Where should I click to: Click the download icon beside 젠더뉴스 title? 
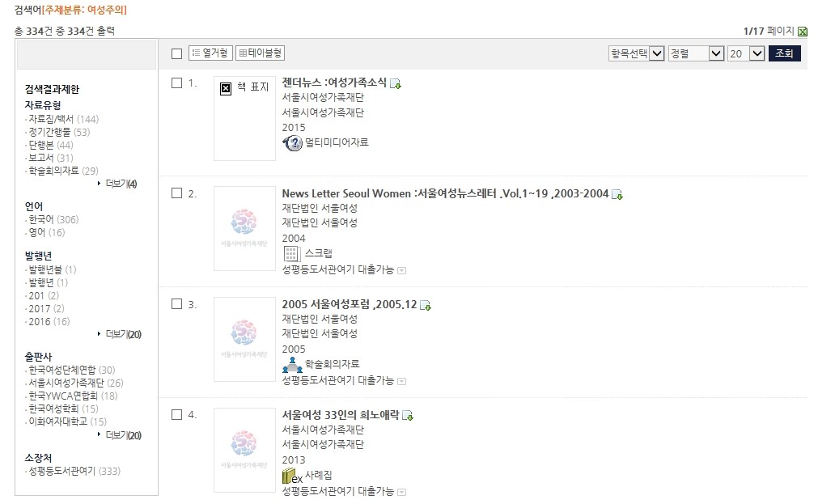(x=396, y=83)
